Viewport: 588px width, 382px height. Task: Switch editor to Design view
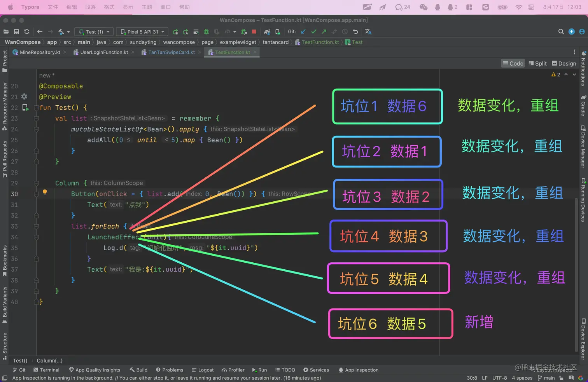tap(564, 63)
